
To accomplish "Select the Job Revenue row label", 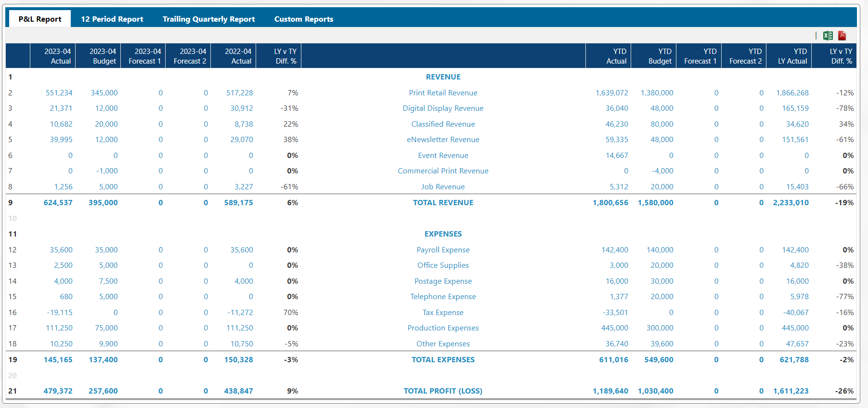I will [443, 187].
